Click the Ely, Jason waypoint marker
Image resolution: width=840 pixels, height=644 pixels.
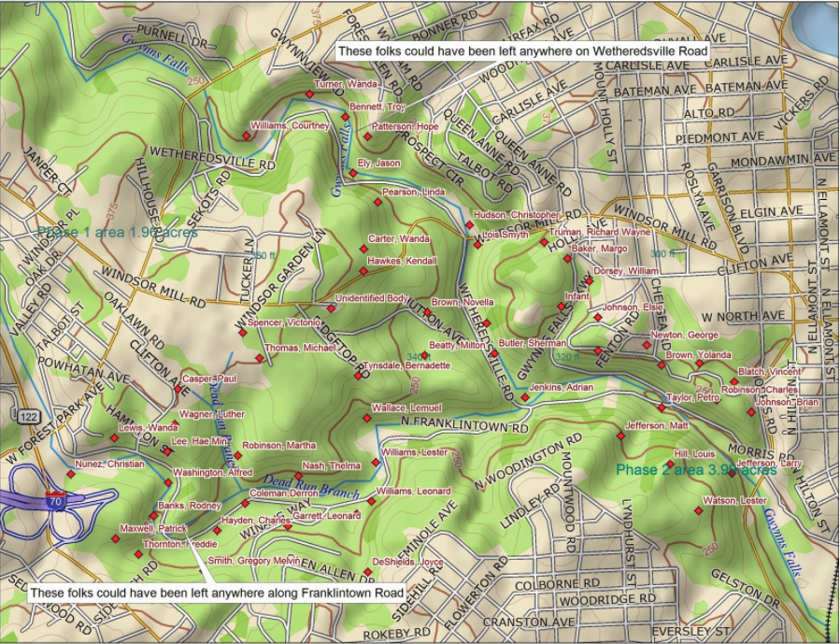point(353,173)
